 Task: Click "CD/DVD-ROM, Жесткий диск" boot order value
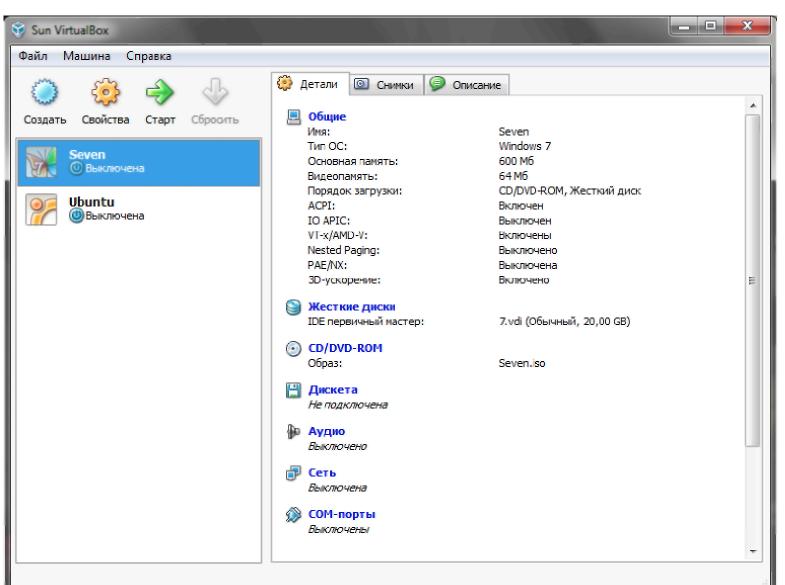pyautogui.click(x=570, y=191)
